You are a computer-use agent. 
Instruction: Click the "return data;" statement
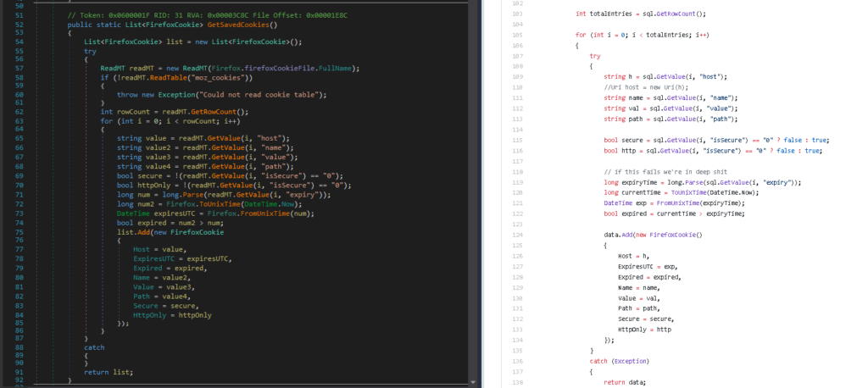[x=625, y=382]
